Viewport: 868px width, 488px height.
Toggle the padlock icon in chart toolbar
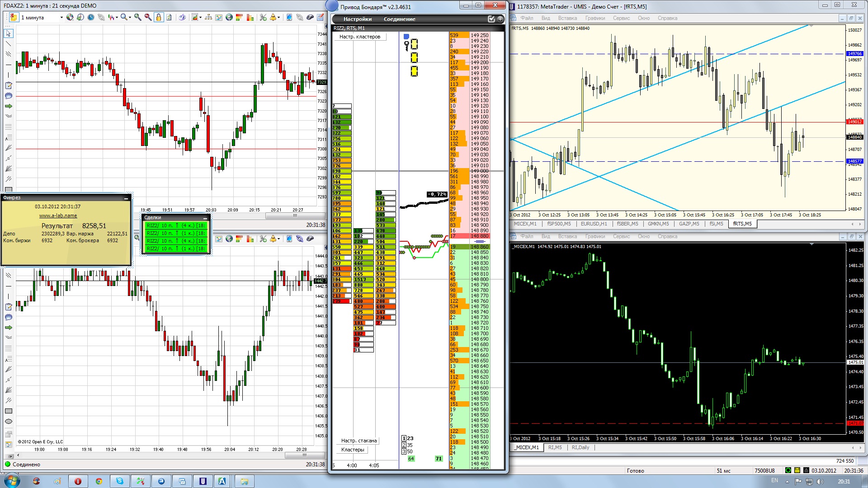pyautogui.click(x=159, y=17)
